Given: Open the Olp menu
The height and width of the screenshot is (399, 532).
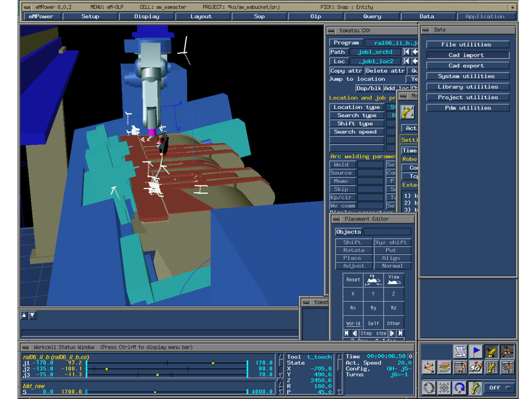Looking at the screenshot, I should point(315,16).
